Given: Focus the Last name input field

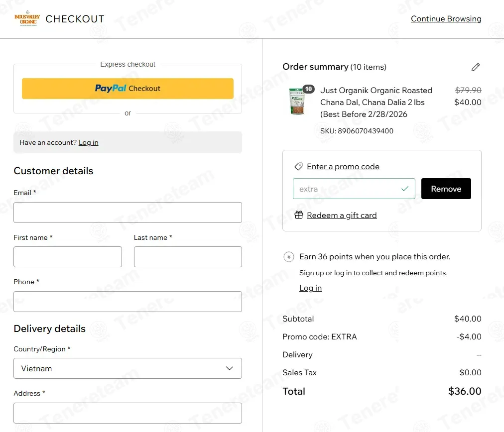Looking at the screenshot, I should tap(188, 257).
